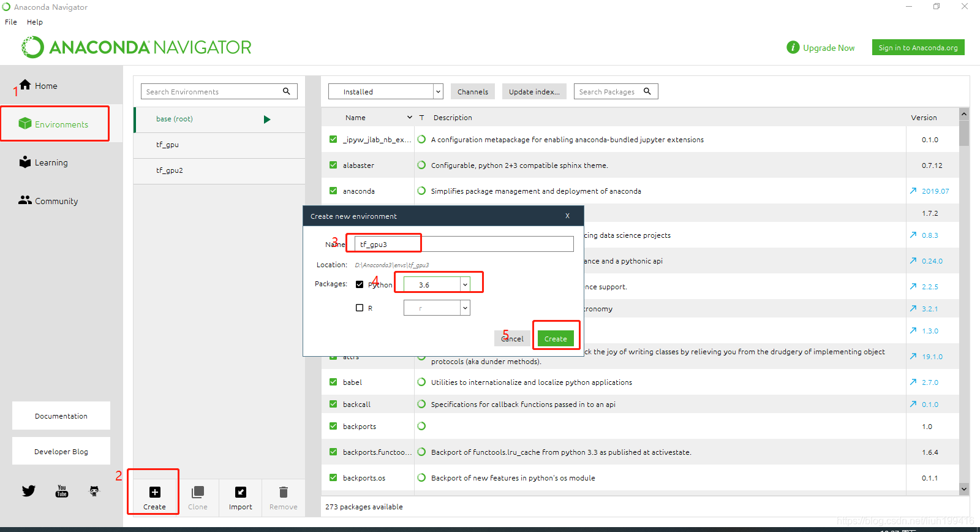
Task: Click the Description column header
Action: click(453, 117)
